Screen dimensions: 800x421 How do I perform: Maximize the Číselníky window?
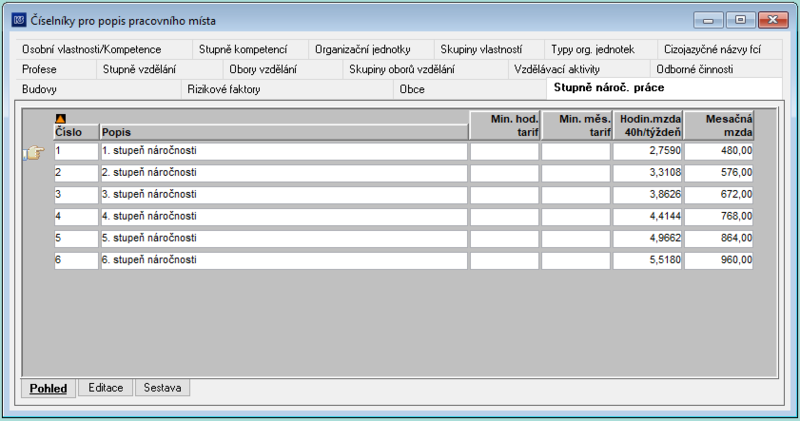coord(740,20)
